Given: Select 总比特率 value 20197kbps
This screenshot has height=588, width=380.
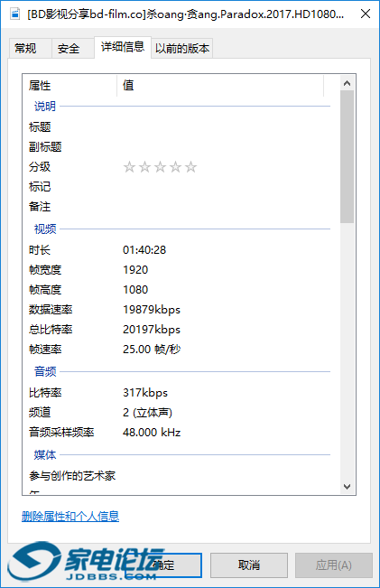Looking at the screenshot, I should pyautogui.click(x=152, y=330).
